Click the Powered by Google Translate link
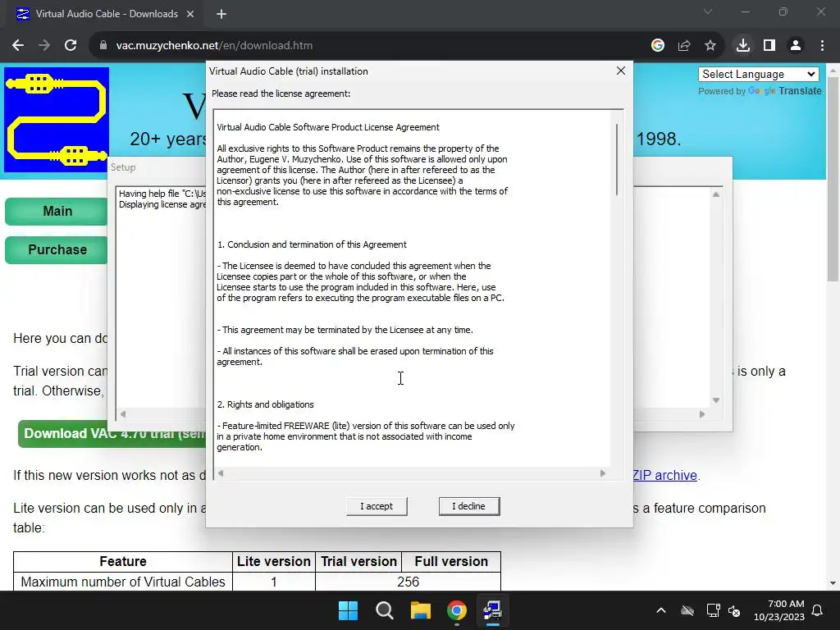The height and width of the screenshot is (630, 840). click(x=760, y=91)
